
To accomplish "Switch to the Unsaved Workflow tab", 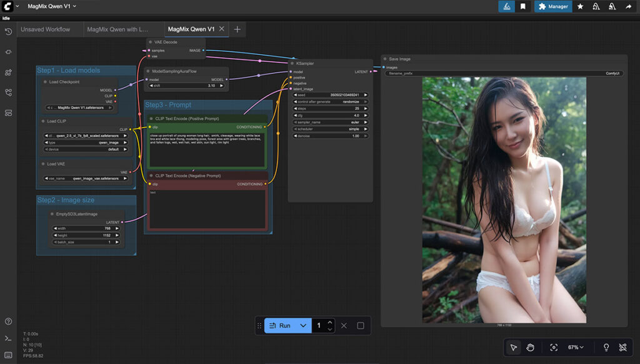I will (x=46, y=29).
